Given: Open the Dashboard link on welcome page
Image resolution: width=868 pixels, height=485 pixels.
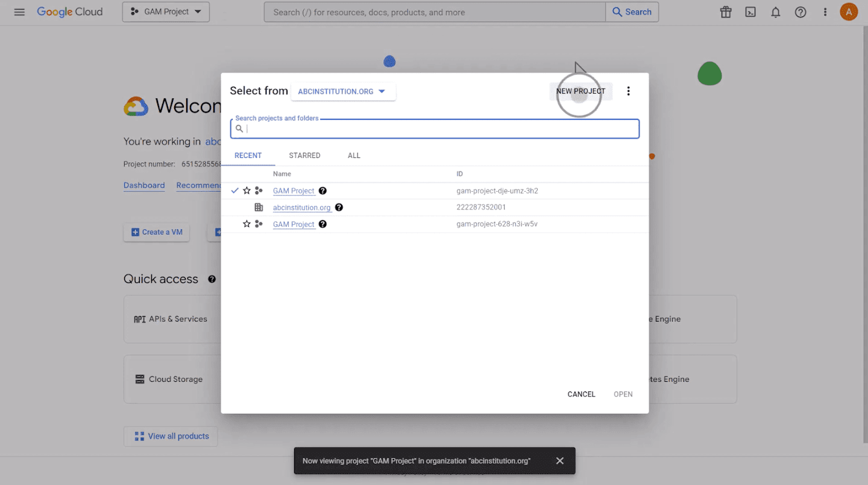Looking at the screenshot, I should pyautogui.click(x=144, y=185).
